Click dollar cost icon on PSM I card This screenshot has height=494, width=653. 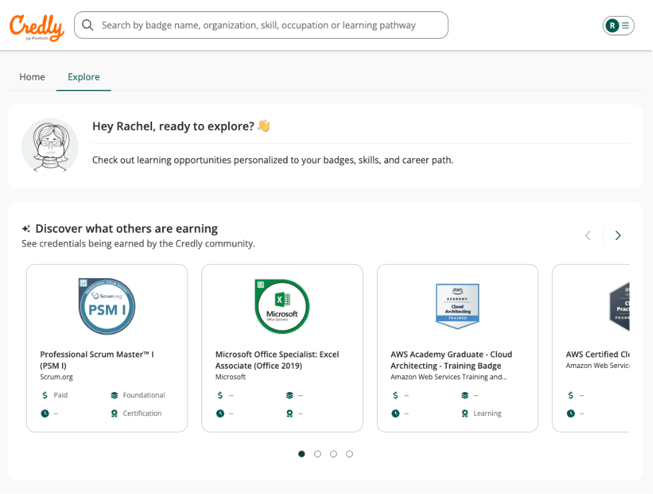(x=45, y=395)
